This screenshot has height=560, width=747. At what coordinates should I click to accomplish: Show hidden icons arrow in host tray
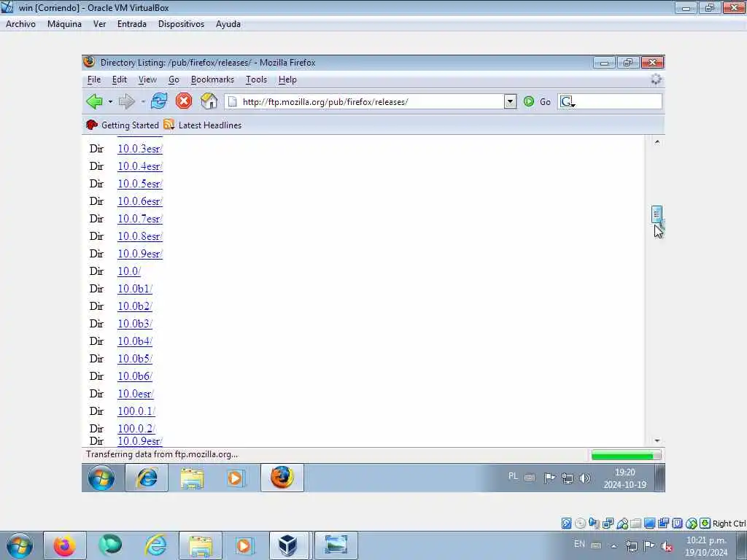click(614, 546)
